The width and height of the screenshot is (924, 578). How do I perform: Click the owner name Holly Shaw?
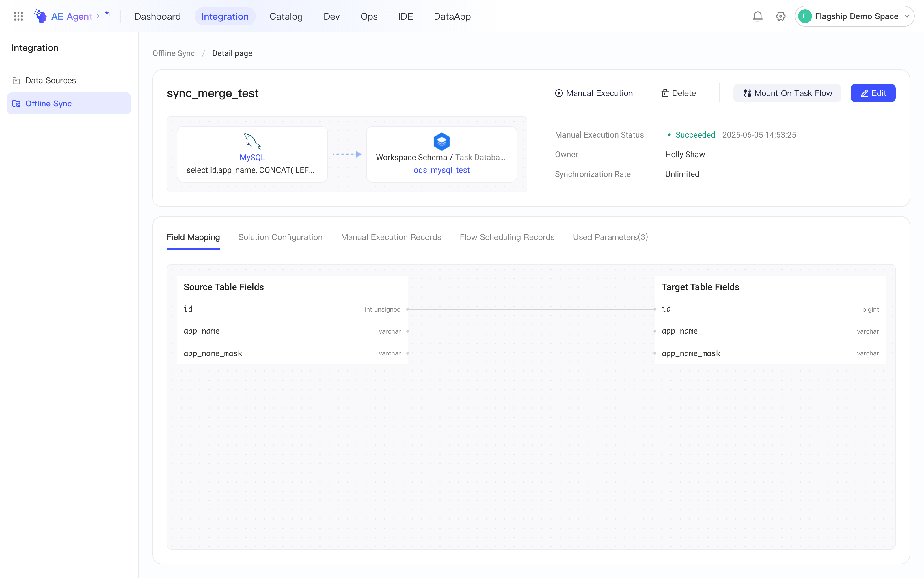[x=685, y=154]
